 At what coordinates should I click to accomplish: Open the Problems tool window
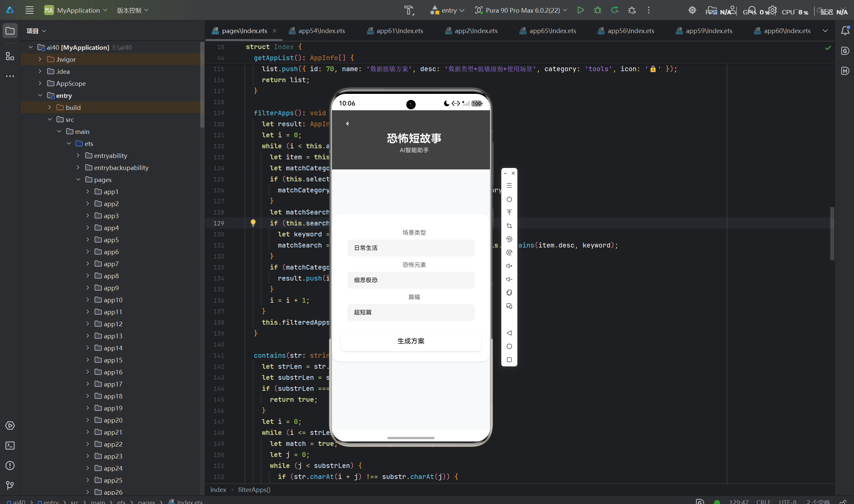[x=10, y=466]
